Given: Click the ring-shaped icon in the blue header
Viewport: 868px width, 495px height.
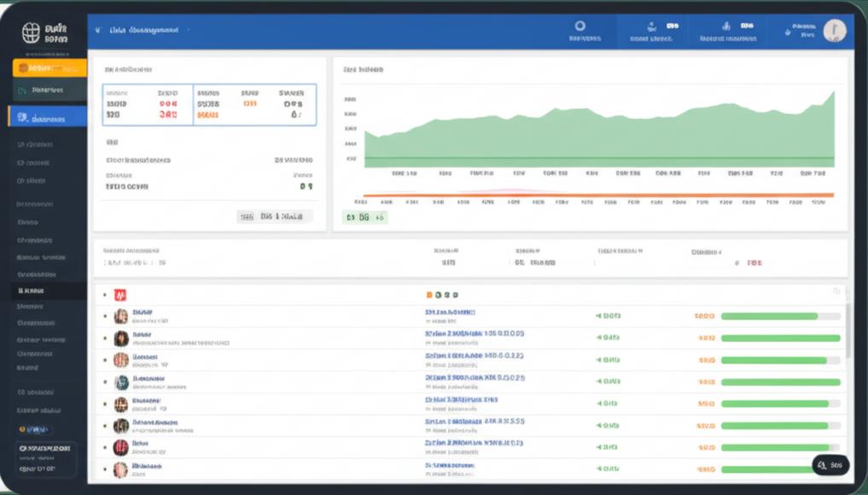Looking at the screenshot, I should tap(580, 26).
